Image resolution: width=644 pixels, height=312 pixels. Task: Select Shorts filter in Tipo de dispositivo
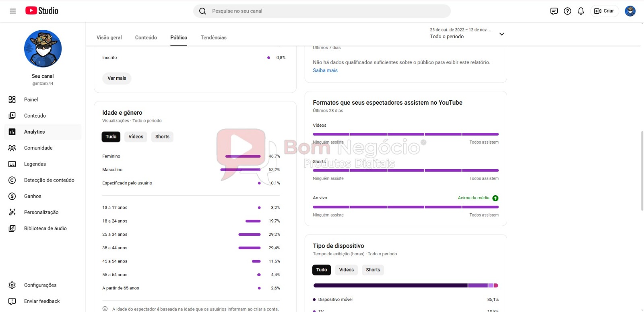[373, 270]
